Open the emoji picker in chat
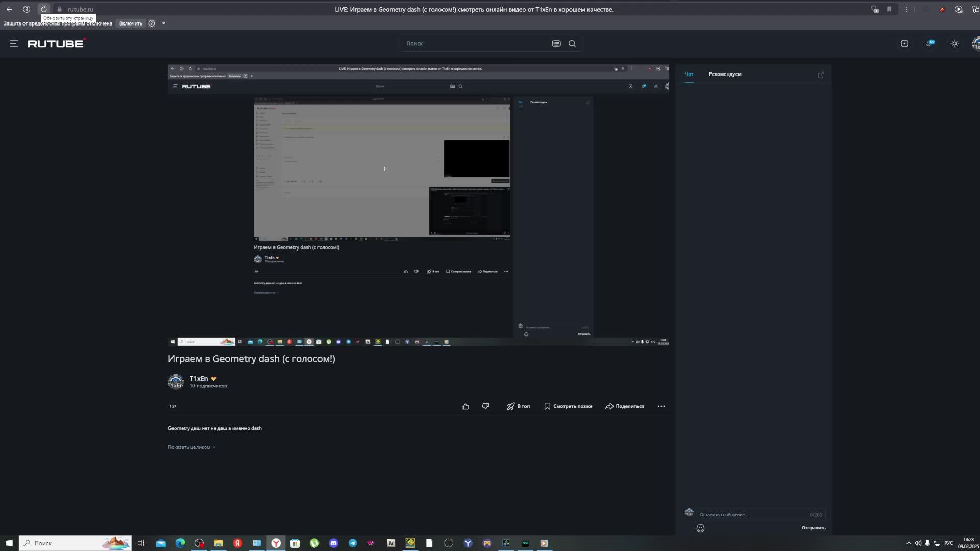This screenshot has width=980, height=551. pyautogui.click(x=700, y=529)
